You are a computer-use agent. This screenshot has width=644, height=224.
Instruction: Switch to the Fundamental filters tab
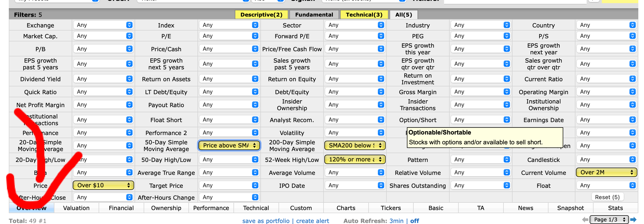pyautogui.click(x=314, y=15)
